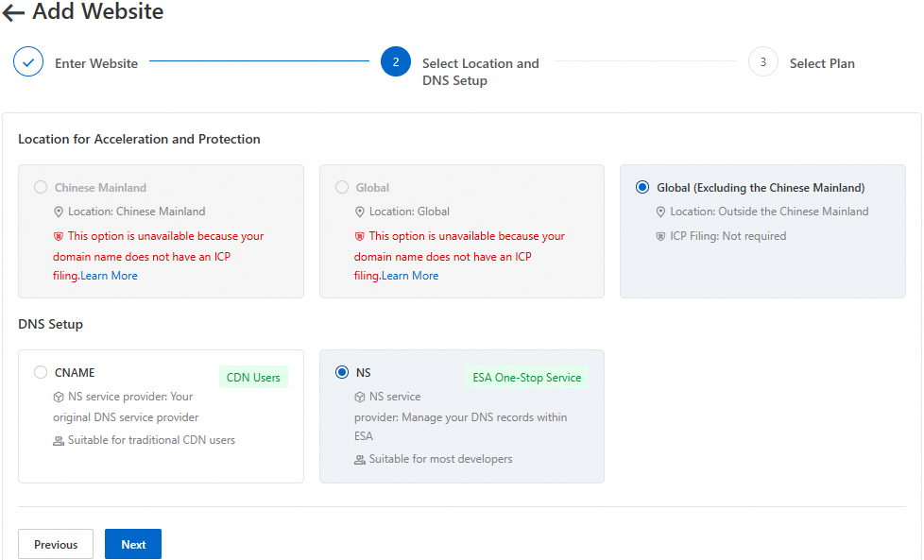Click the location pin in Global Excluding Chinese Mainland card
The height and width of the screenshot is (560, 924).
[x=661, y=211]
